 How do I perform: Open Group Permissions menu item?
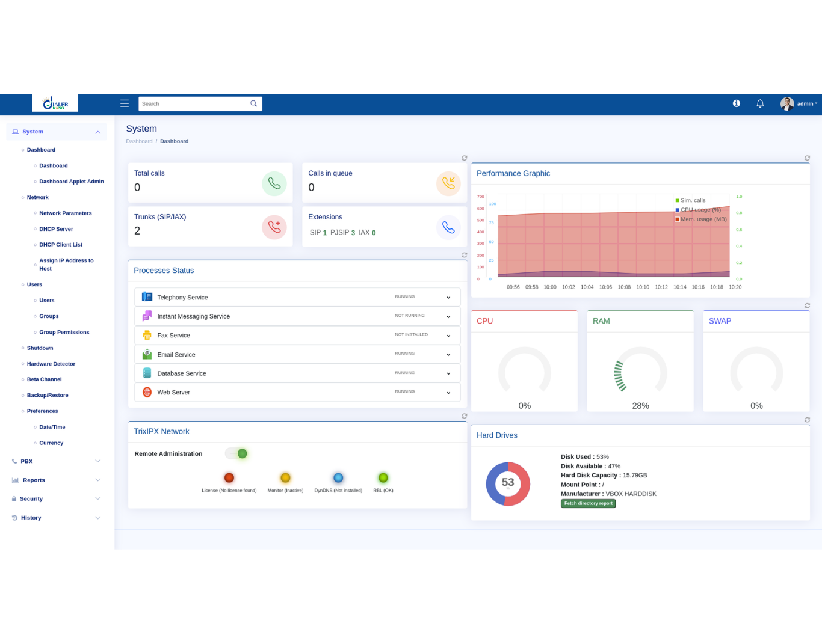coord(64,332)
